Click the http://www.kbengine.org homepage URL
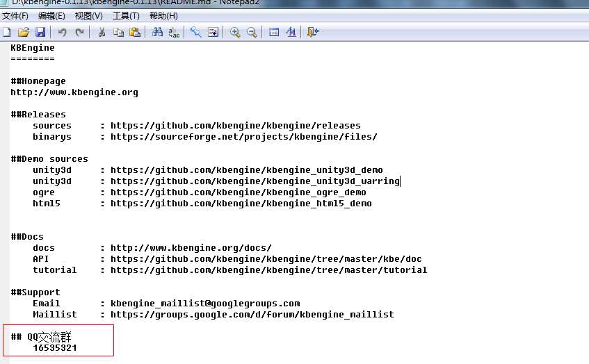The image size is (589, 364). [74, 92]
